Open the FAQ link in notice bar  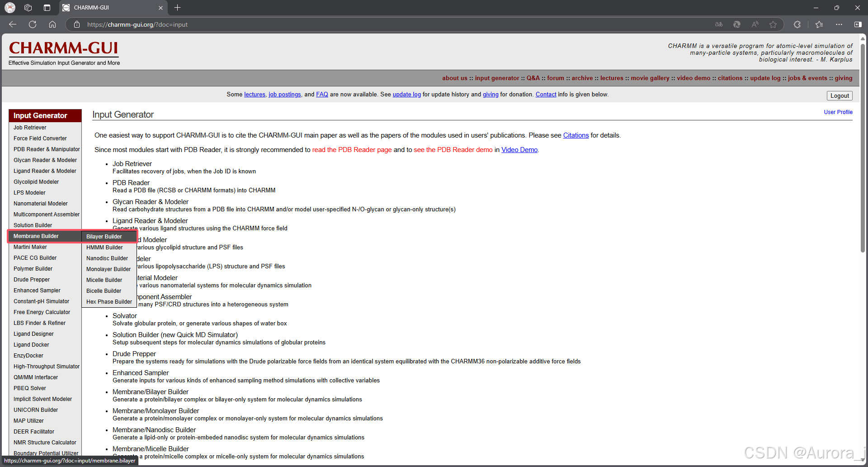point(322,95)
